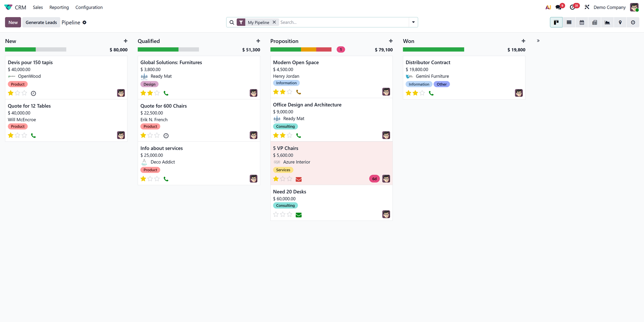Open the Map view
Viewport: 644px width, 322px height.
620,22
